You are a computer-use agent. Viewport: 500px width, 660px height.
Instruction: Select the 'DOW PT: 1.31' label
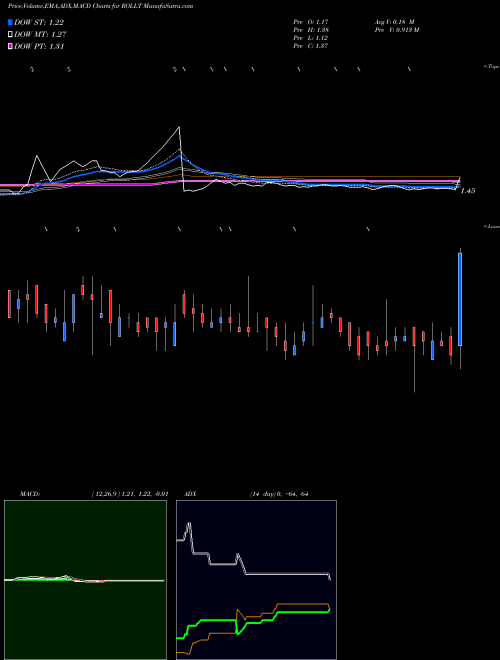pos(39,46)
